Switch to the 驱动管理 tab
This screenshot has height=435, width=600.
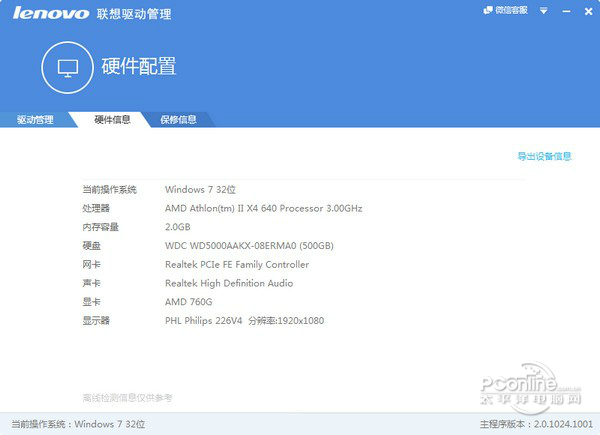35,120
